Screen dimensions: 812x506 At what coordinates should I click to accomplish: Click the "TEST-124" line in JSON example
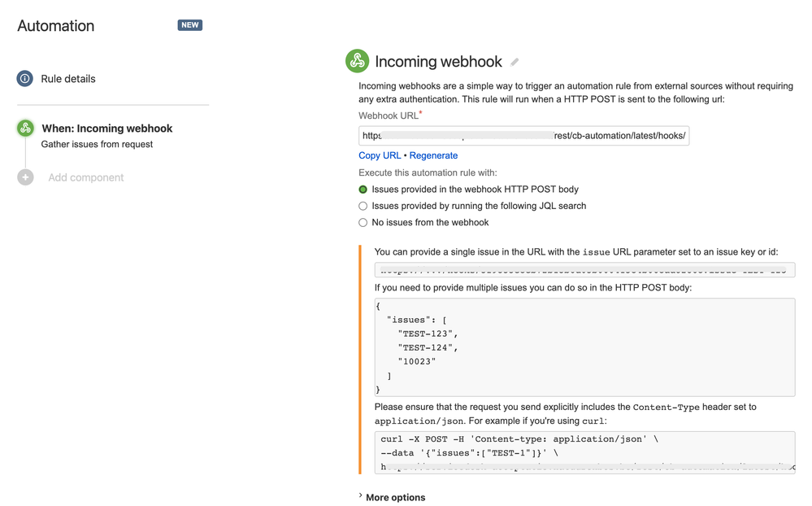428,348
